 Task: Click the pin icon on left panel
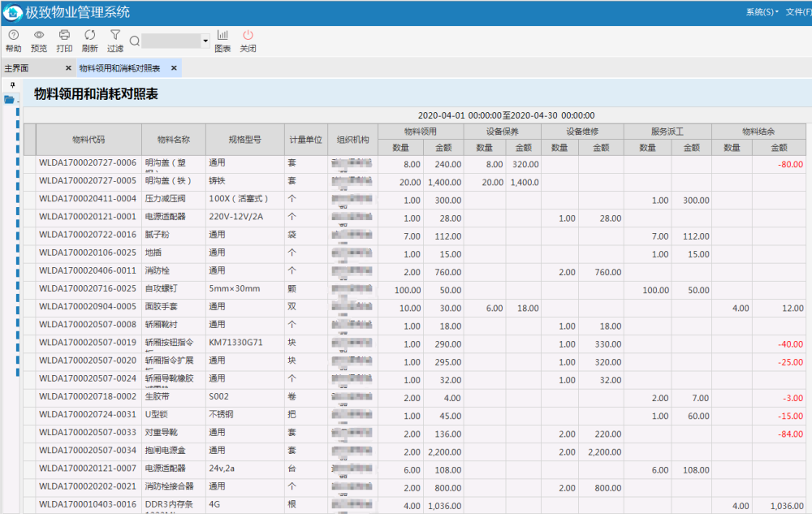point(13,85)
